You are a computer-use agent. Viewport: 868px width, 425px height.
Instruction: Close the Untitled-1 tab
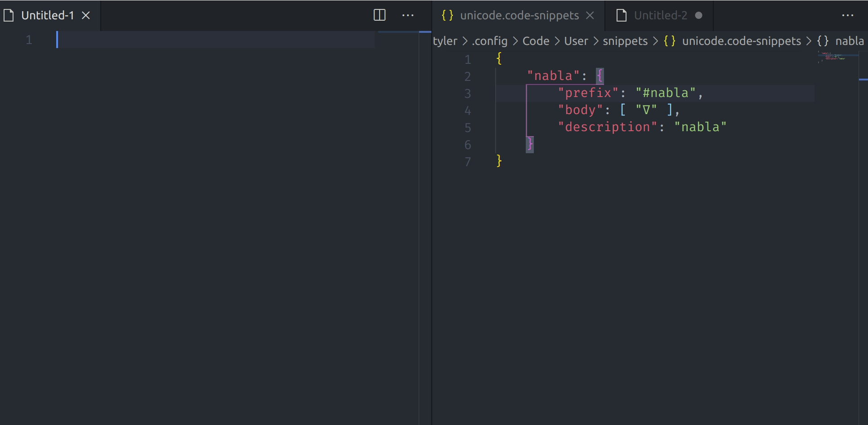86,15
